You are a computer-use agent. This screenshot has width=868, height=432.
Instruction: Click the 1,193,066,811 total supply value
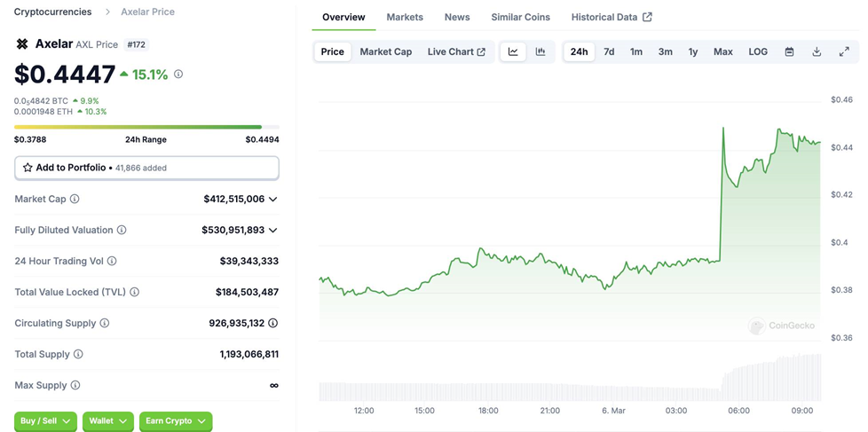coord(249,354)
